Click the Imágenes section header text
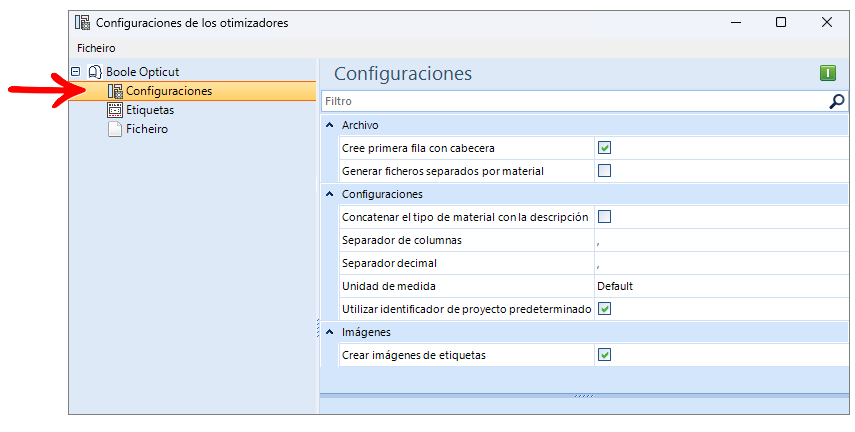This screenshot has width=855, height=432. [x=366, y=332]
